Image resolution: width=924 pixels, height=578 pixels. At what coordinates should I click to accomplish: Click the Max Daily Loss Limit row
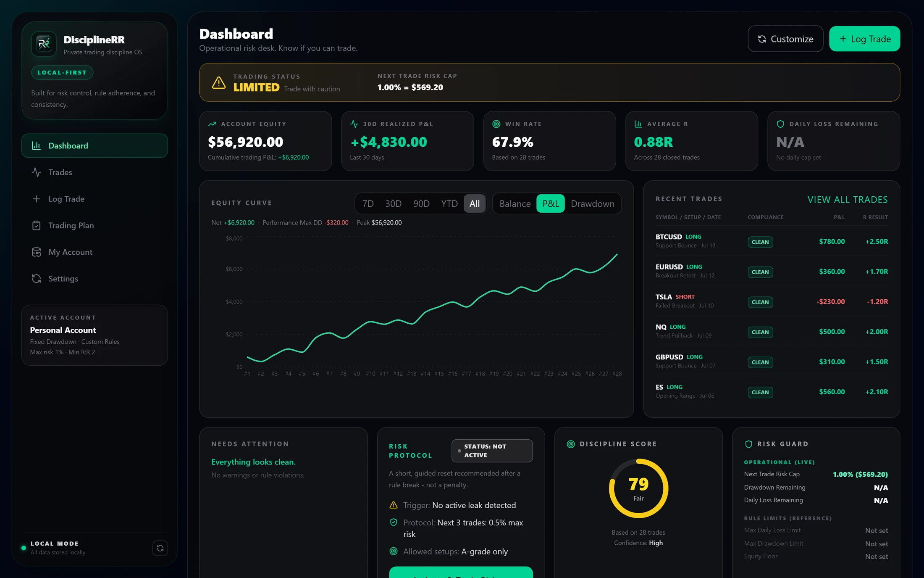pos(816,530)
